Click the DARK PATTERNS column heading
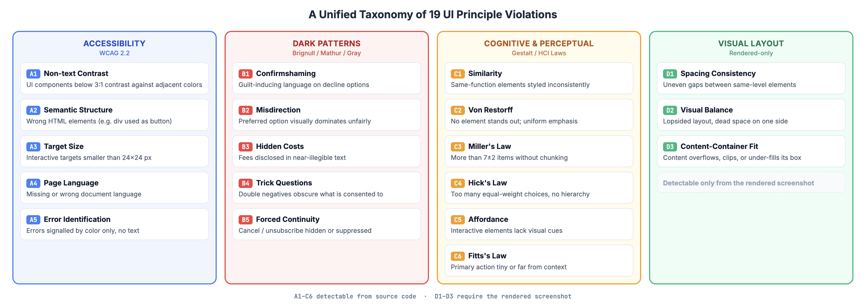The image size is (868, 308). 327,43
